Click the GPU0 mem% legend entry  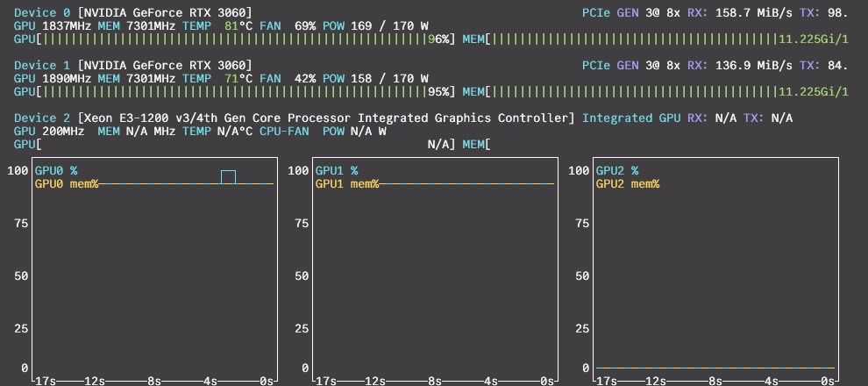click(67, 184)
